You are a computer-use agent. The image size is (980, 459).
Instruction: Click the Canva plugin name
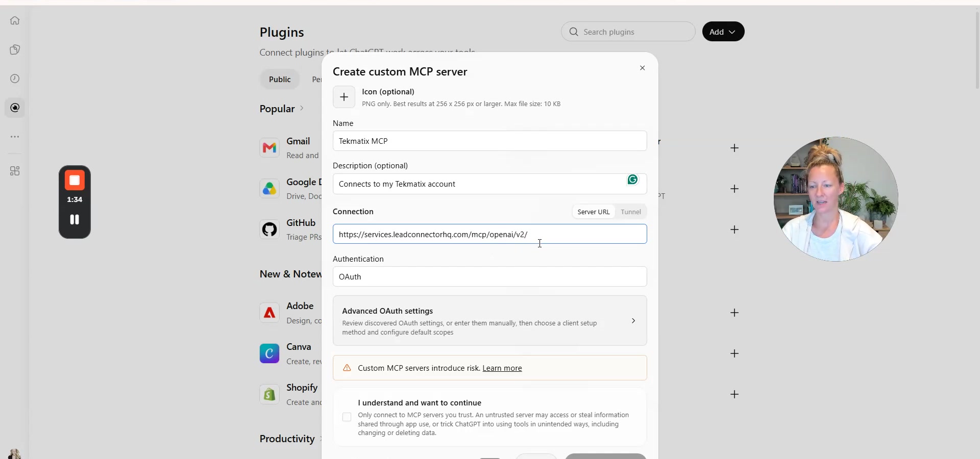click(299, 347)
